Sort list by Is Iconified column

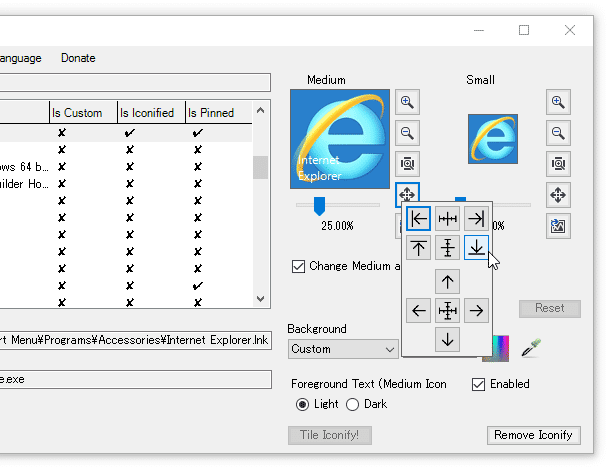pyautogui.click(x=151, y=113)
